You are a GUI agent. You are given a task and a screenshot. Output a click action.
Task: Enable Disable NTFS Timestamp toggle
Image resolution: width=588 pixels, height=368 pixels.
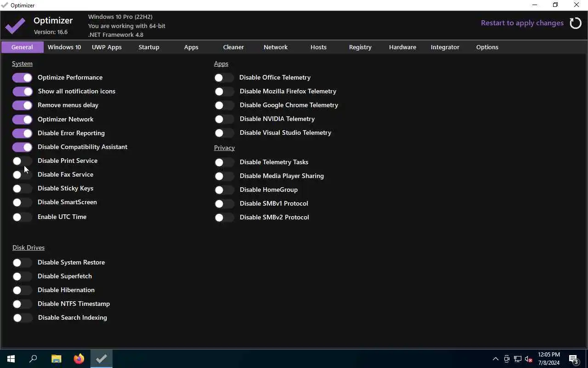click(22, 304)
